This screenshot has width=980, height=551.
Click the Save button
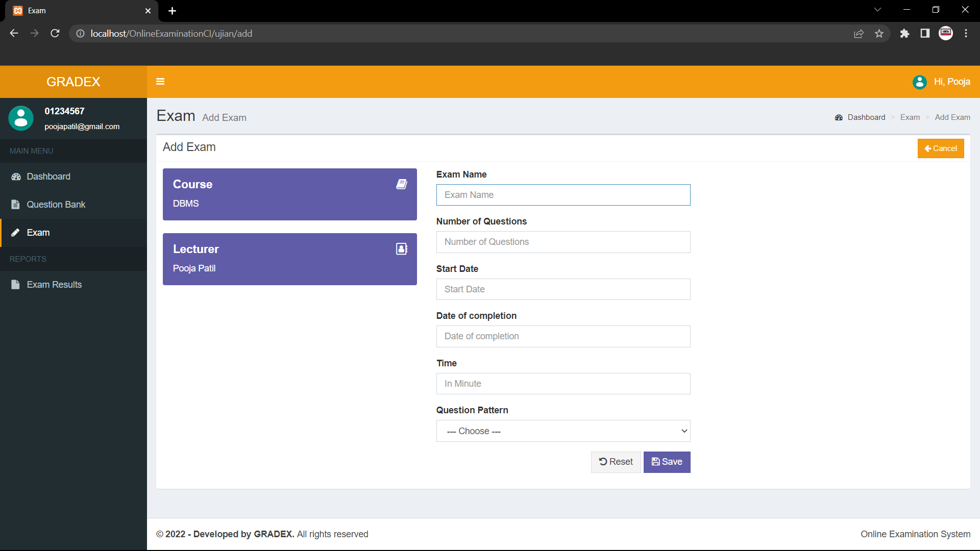pos(667,462)
